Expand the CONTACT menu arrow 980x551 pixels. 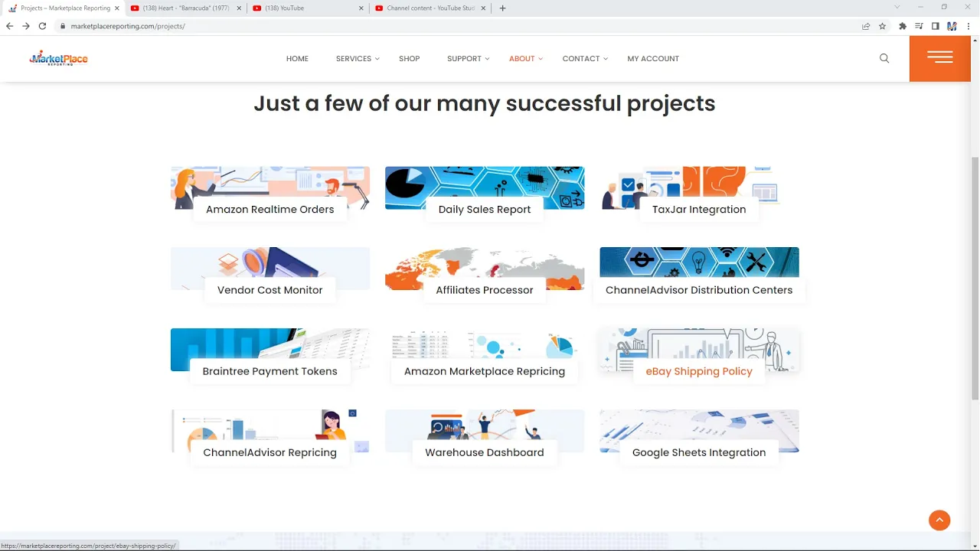coord(606,59)
